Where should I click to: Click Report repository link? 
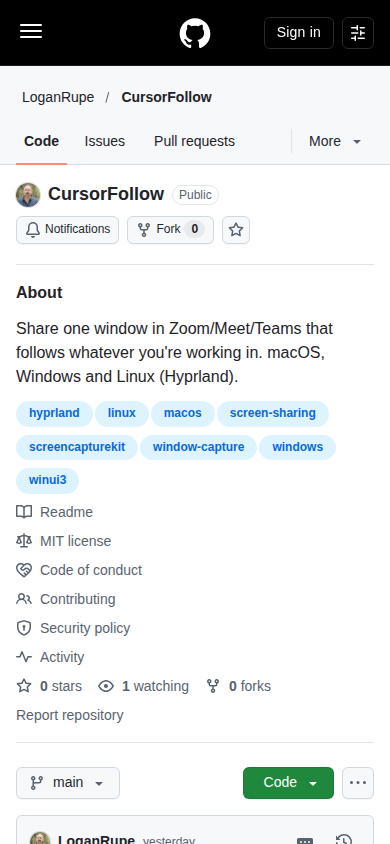(x=69, y=715)
